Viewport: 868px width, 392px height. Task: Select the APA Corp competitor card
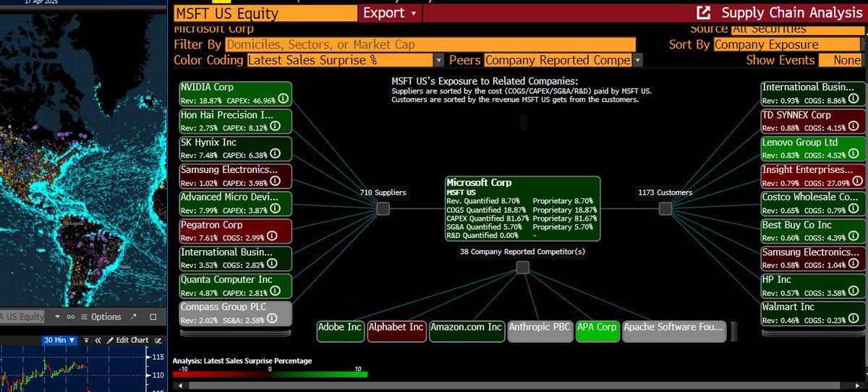pos(597,331)
